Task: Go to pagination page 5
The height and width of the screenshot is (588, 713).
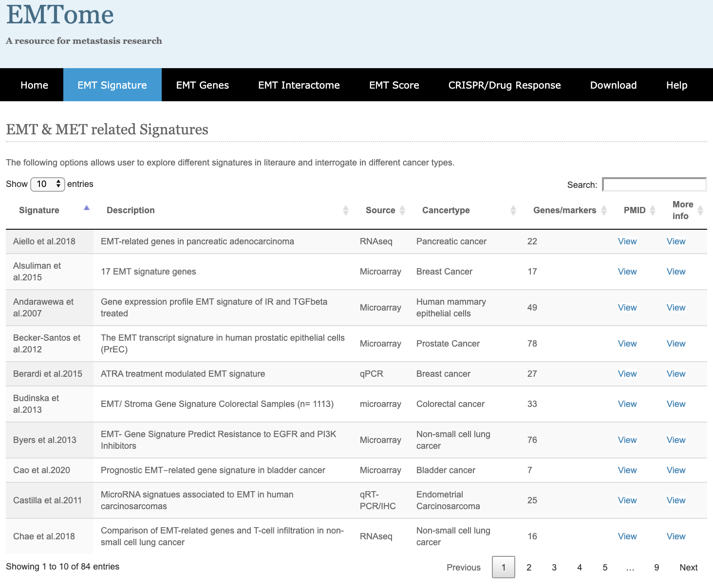Action: click(605, 568)
